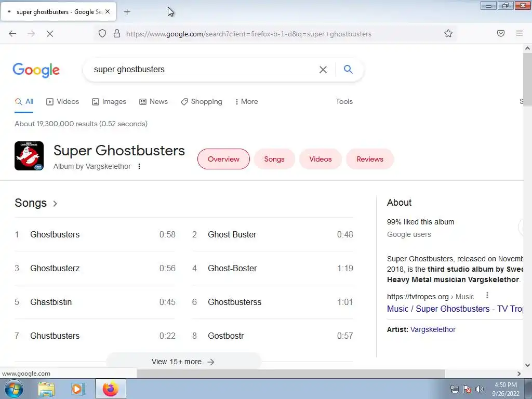This screenshot has height=399, width=532.
Task: Open options for the tvtropes result
Action: (487, 295)
